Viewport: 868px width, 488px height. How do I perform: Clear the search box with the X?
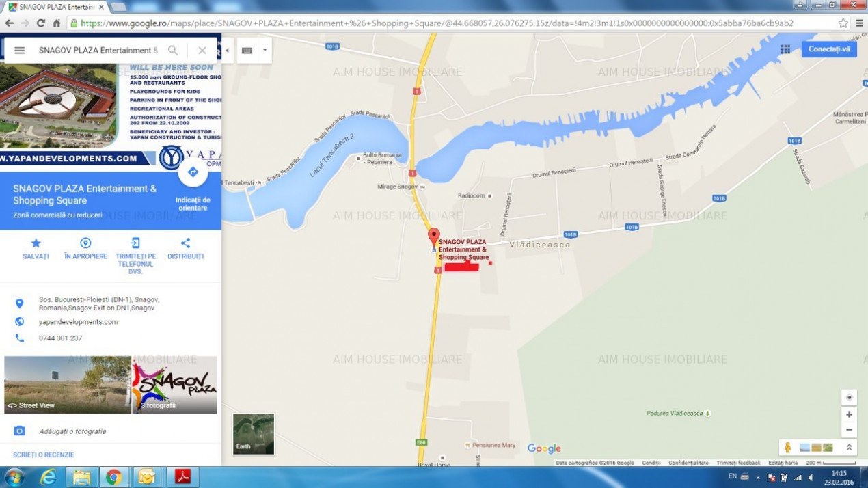(x=202, y=51)
